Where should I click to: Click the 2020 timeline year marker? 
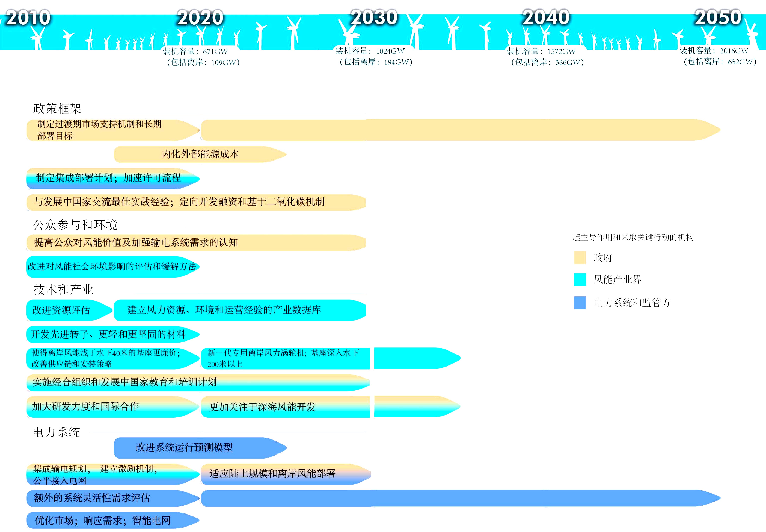200,18
